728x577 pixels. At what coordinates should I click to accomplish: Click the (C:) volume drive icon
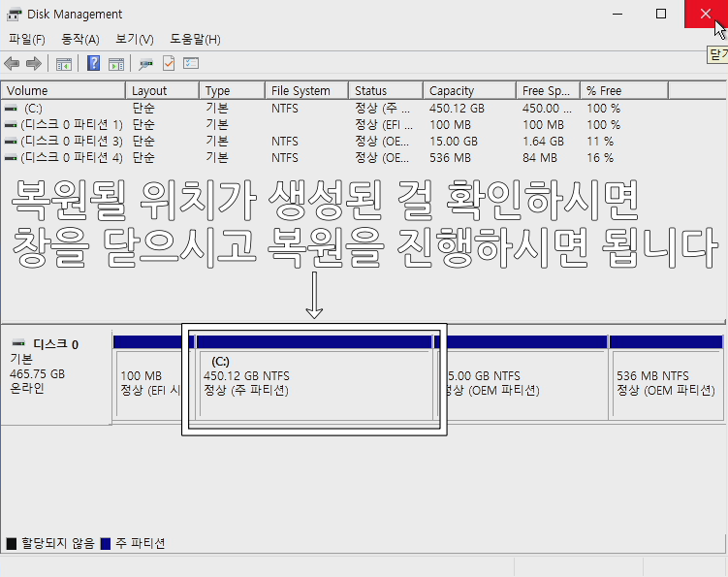[x=11, y=109]
